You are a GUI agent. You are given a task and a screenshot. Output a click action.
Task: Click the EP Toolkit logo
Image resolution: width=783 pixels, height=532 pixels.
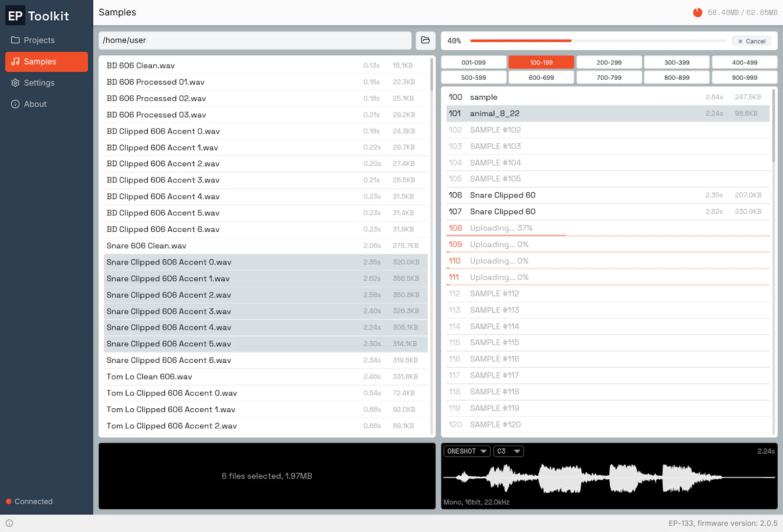tap(38, 16)
